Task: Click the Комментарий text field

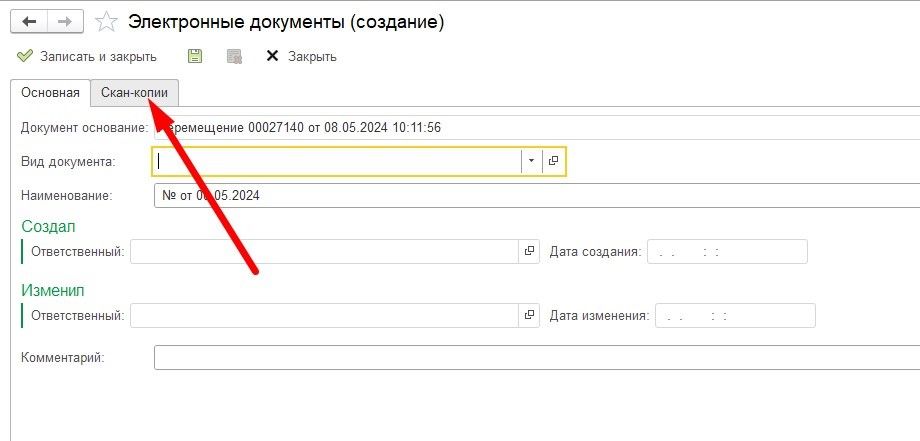Action: click(536, 357)
